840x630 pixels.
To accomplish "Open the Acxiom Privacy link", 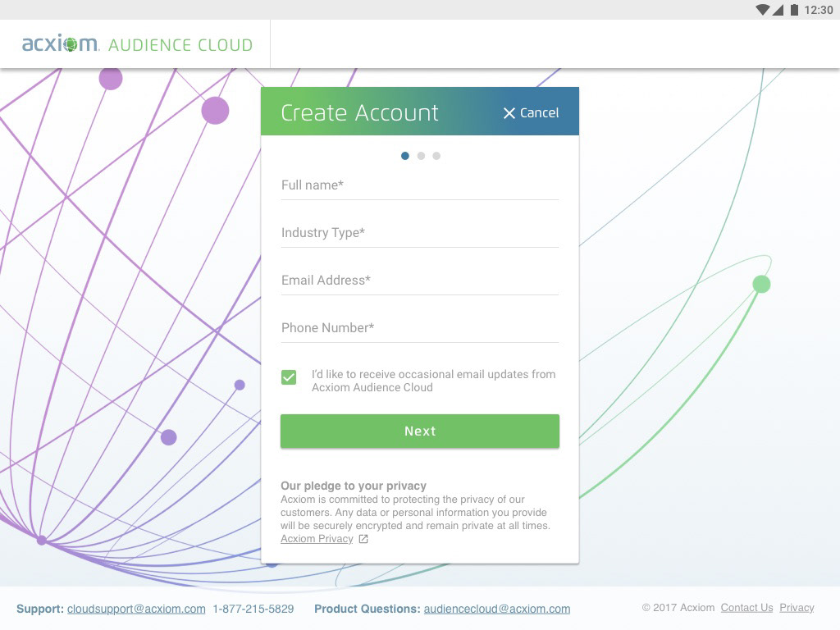I will [317, 539].
